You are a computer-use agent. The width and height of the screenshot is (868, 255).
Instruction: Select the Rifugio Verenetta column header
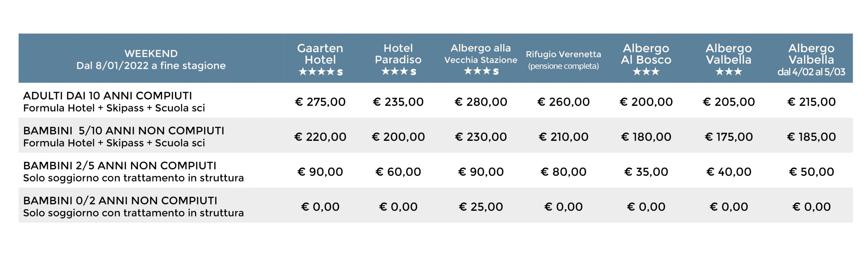coord(563,58)
